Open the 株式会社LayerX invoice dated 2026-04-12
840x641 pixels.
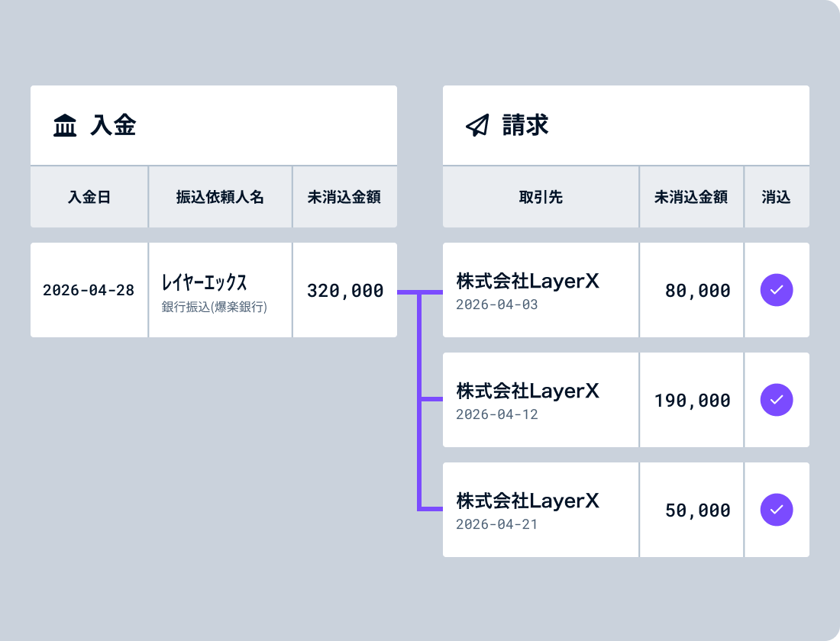[528, 391]
